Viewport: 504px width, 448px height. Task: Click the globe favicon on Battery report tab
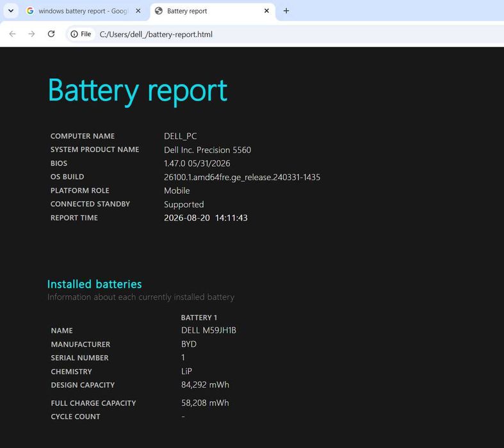coord(158,11)
